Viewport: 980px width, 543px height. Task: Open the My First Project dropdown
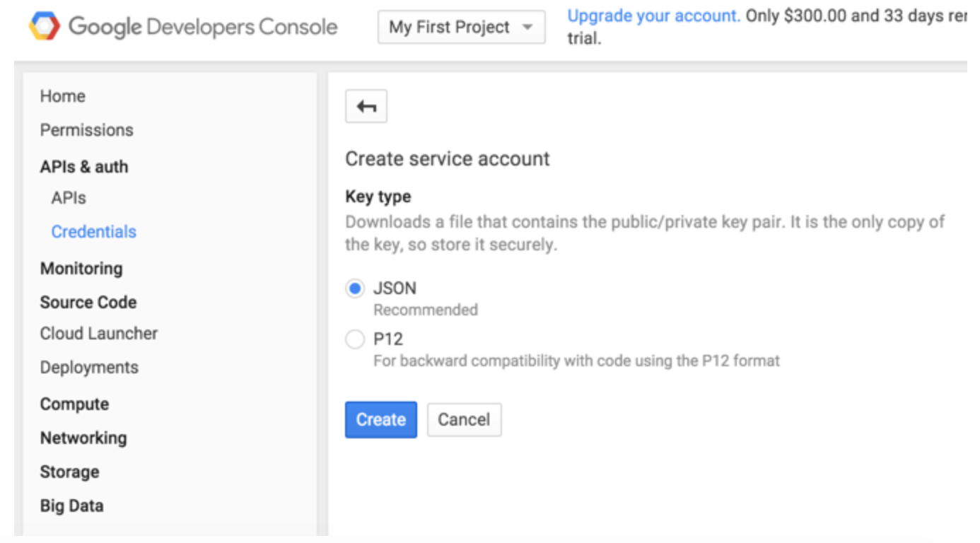461,28
